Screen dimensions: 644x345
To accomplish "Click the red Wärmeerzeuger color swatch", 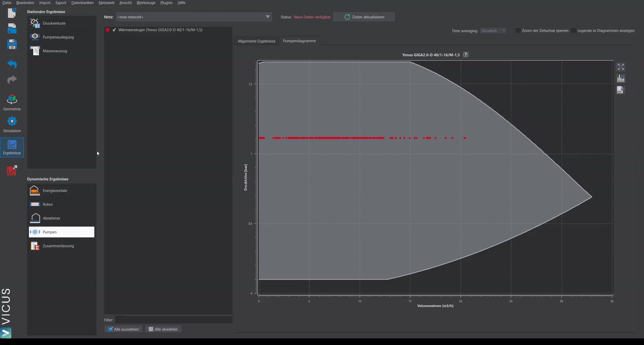I will (108, 30).
